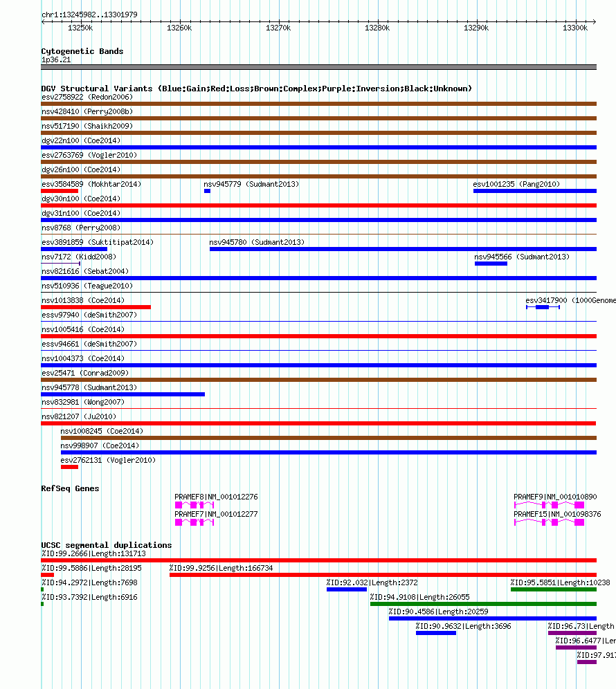Select the 13300k ruler position
The image size is (616, 689).
pyautogui.click(x=575, y=28)
